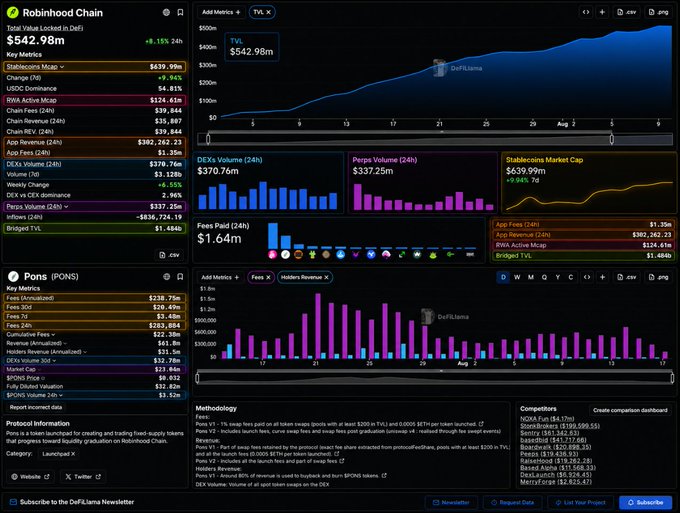The image size is (680, 513).
Task: Remove Fees metric chip from Pons chart
Action: pos(268,277)
